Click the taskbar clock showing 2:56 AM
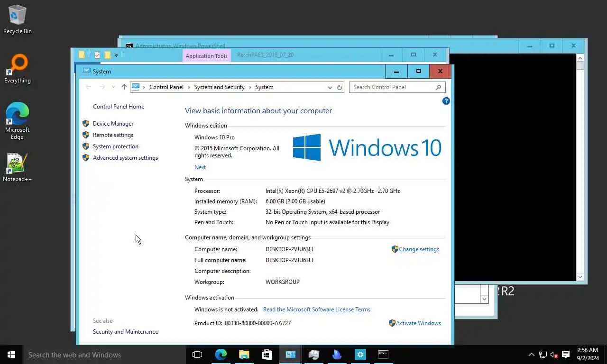The width and height of the screenshot is (607, 364). coord(588,354)
